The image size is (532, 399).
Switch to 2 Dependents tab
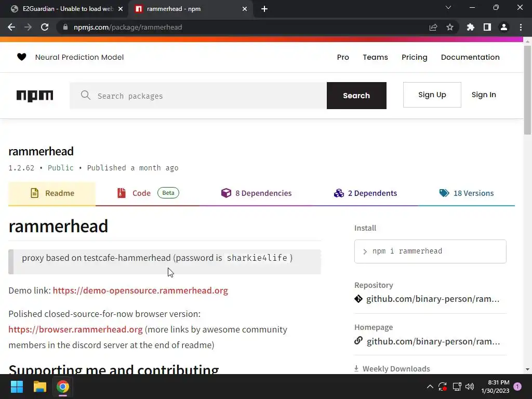365,193
